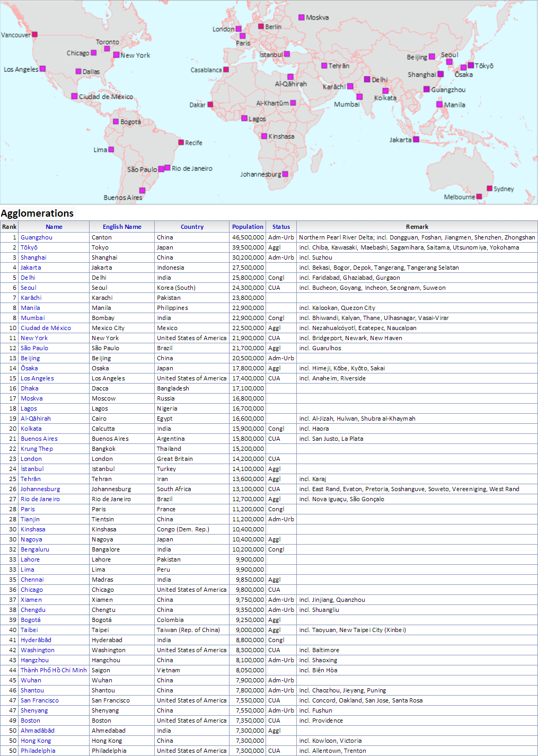Select the Bogotá marker on the map

(x=116, y=121)
